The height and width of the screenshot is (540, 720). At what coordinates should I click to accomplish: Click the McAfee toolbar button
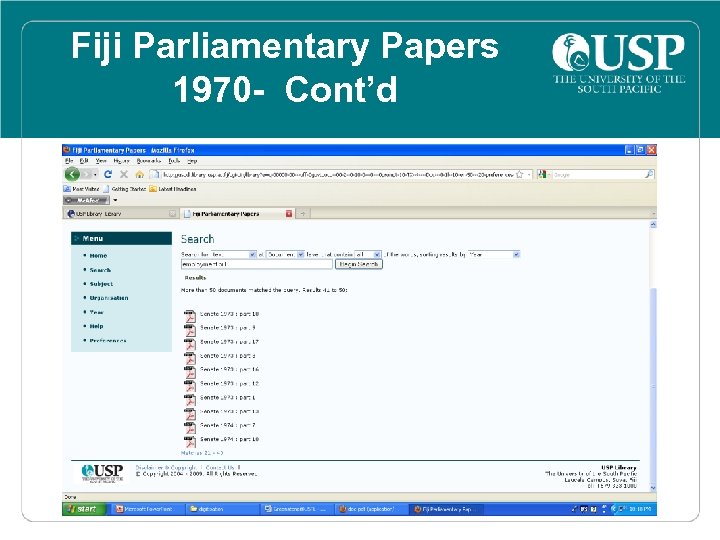click(86, 200)
